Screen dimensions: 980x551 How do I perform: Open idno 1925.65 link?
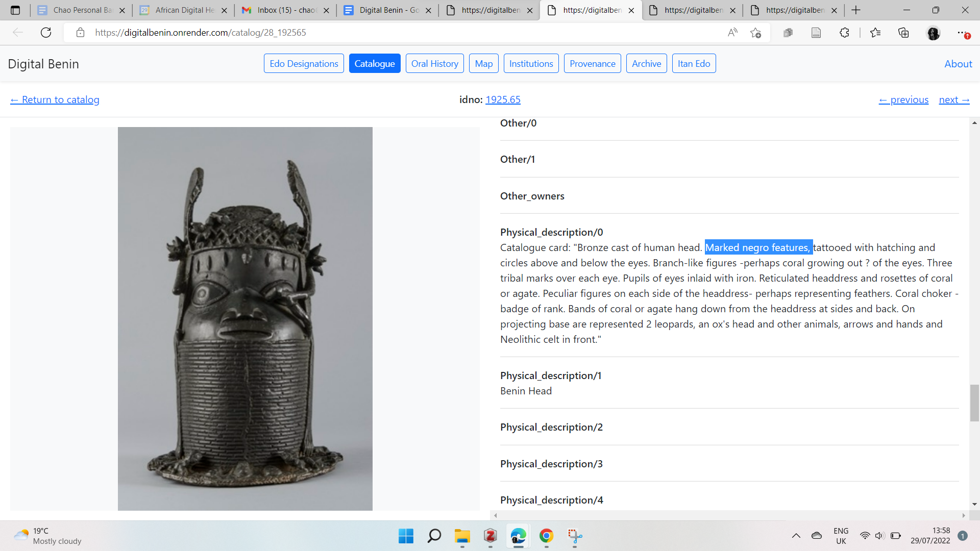503,100
